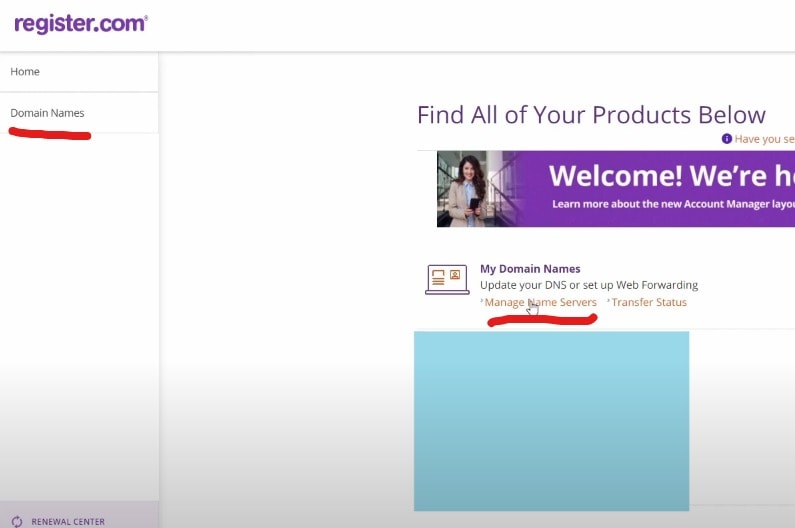Click the banner woman photo
Viewport: 795px width, 528px height.
pyautogui.click(x=477, y=189)
